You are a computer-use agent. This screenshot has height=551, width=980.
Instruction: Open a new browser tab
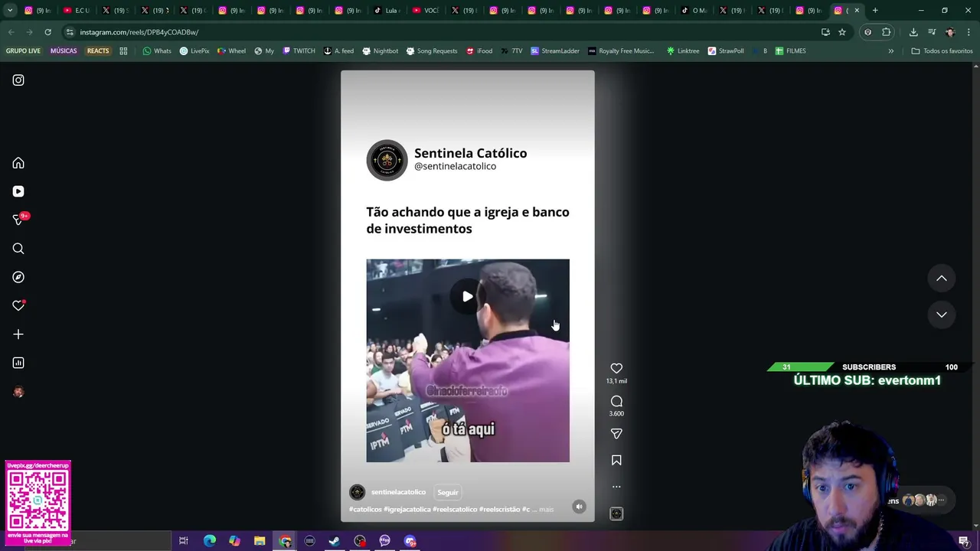point(875,11)
